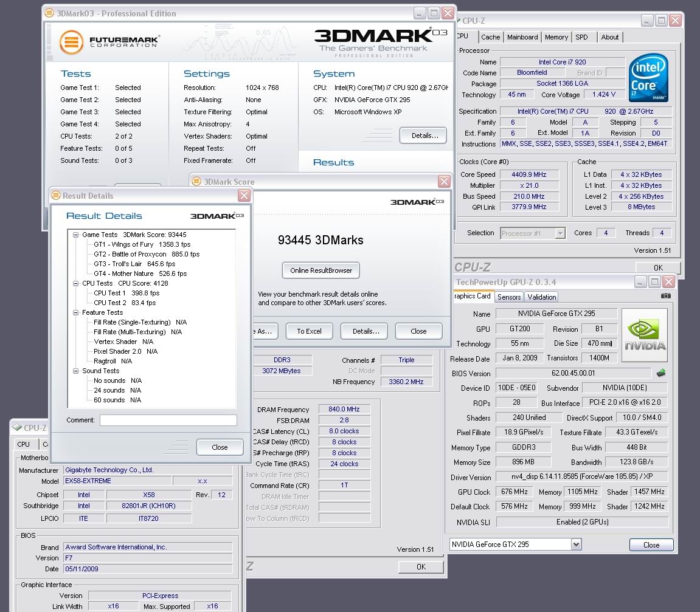This screenshot has height=612, width=700.
Task: Switch to the Mainboard tab in CPU-Z
Action: click(522, 37)
